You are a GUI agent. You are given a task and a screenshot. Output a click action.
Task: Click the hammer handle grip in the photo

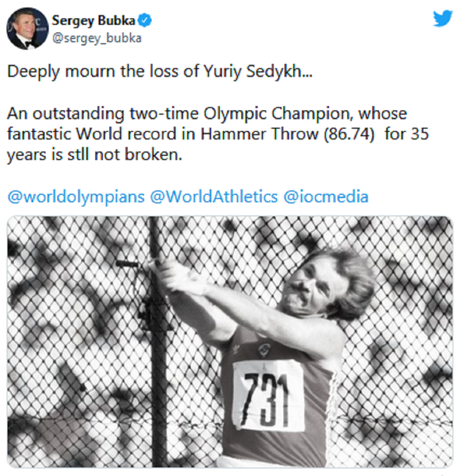pos(128,263)
